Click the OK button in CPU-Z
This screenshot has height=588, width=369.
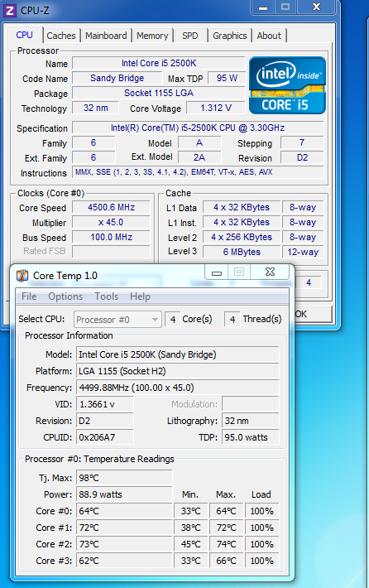point(314,314)
